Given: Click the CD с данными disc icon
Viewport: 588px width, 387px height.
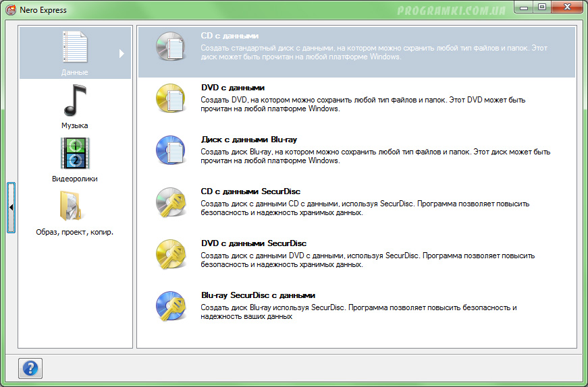Looking at the screenshot, I should pyautogui.click(x=171, y=47).
